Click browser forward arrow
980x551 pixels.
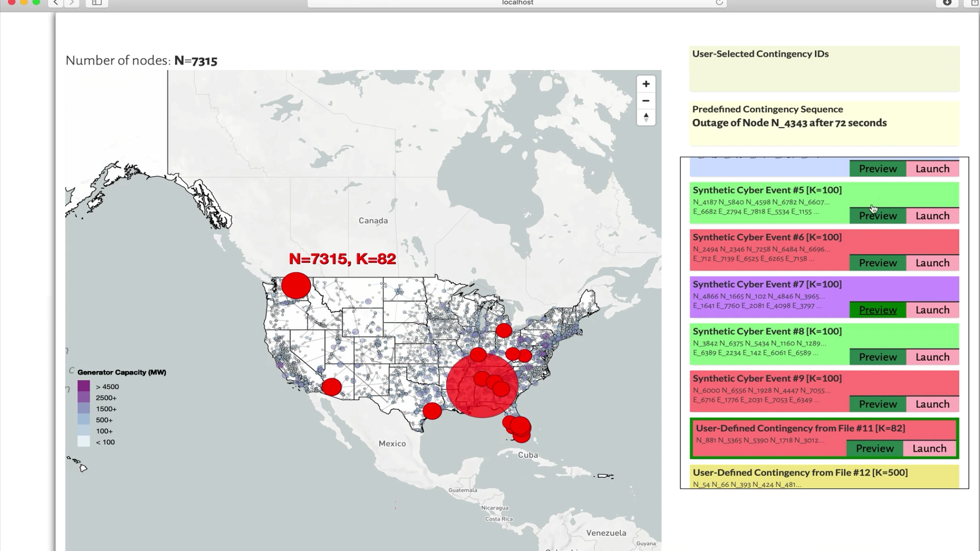pyautogui.click(x=72, y=3)
